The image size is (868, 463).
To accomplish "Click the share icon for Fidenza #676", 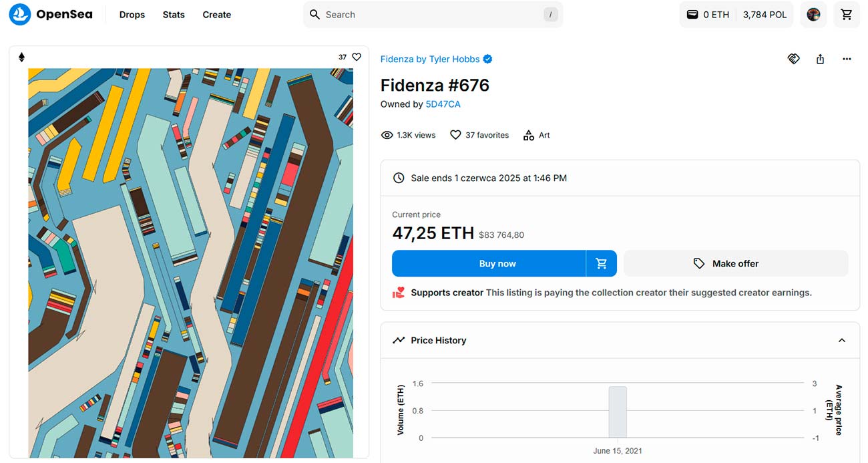I will point(820,59).
